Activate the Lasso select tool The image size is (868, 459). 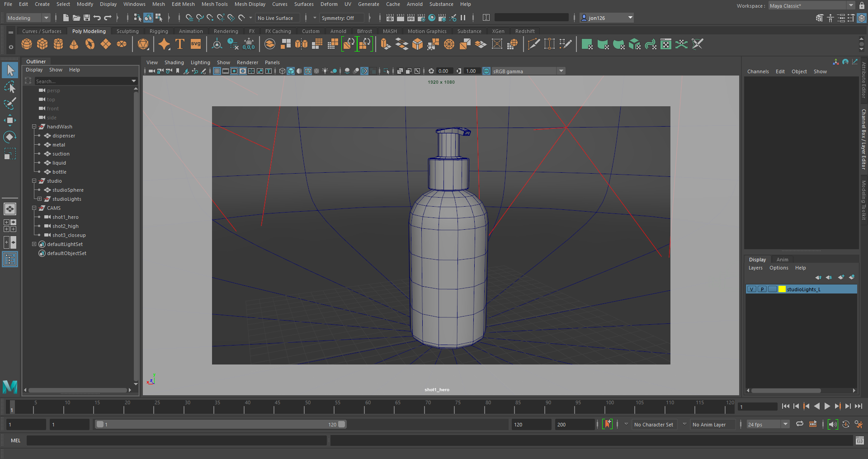pos(10,87)
